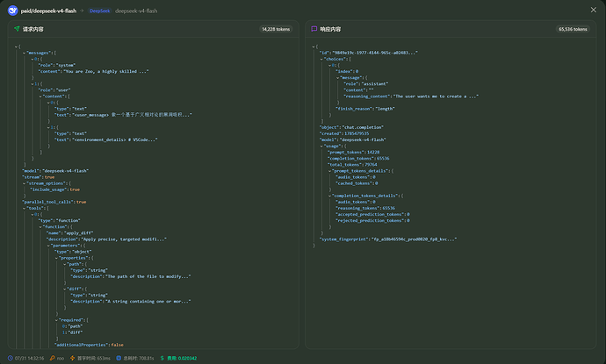Collapse the "choices" array node
Screen dimensions: 606x364
coord(321,59)
